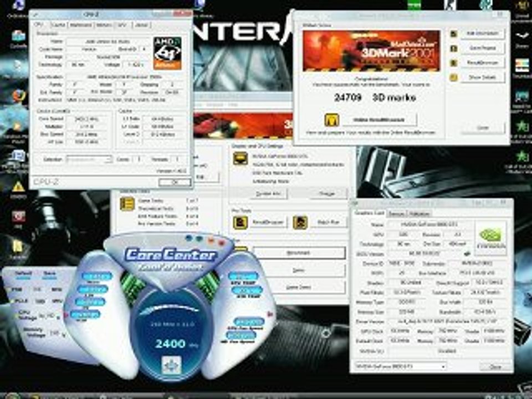The height and width of the screenshot is (399, 532).
Task: Click the Pro Tools ResultBrowser icon
Action: pos(240,223)
